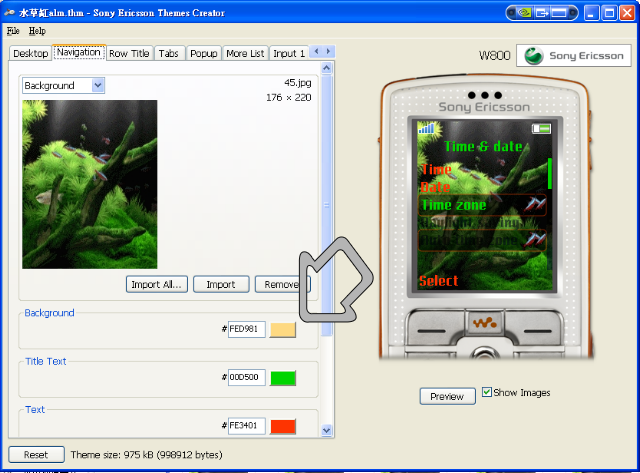Click 'Time & date' title on phone screen

(x=483, y=146)
